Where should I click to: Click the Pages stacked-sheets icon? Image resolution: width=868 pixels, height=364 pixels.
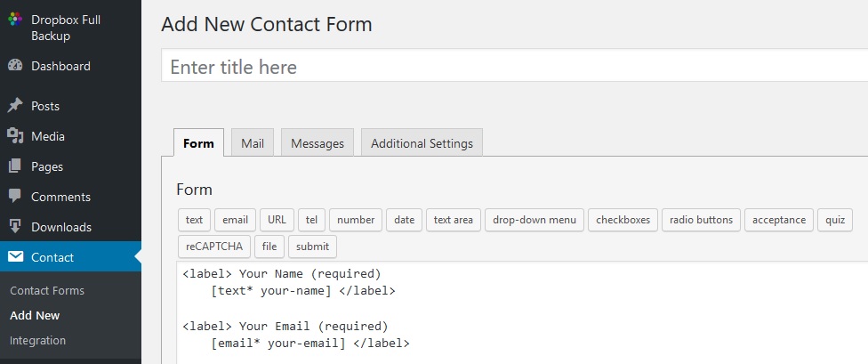[15, 166]
